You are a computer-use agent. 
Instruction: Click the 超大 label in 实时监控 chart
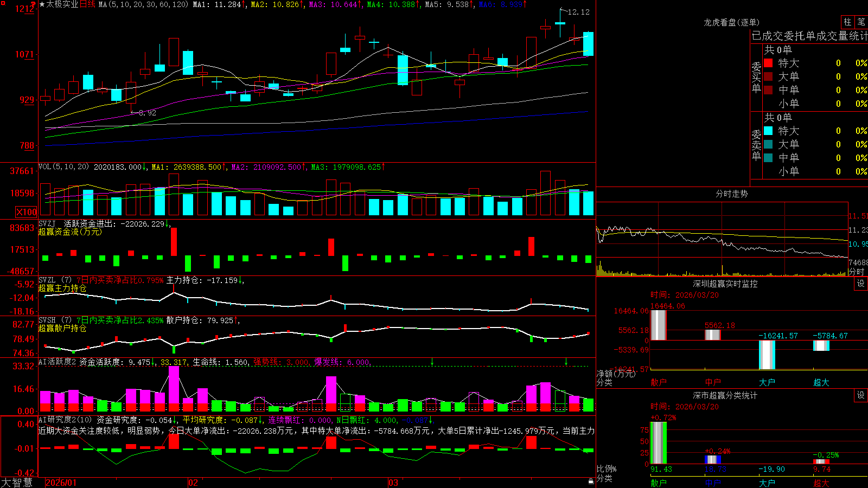coord(821,382)
